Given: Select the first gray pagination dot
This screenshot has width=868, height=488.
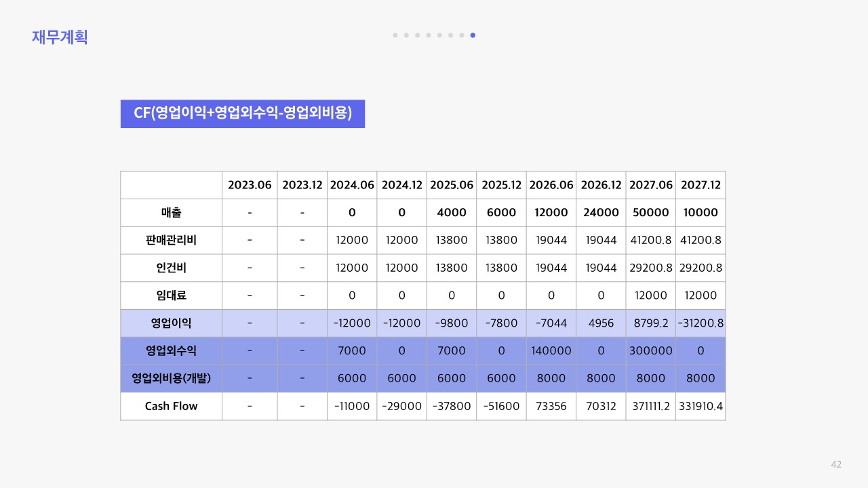Looking at the screenshot, I should 395,35.
